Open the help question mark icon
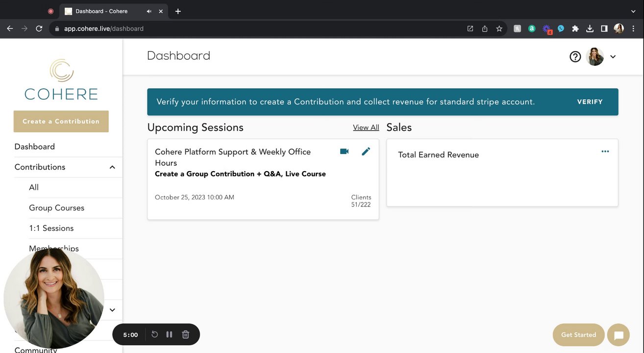 (x=575, y=57)
